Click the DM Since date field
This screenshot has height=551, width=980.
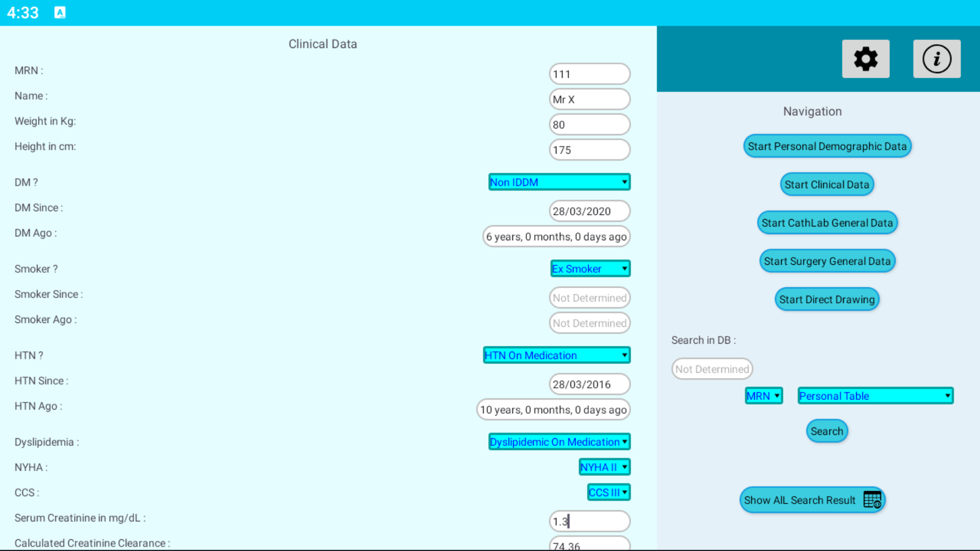pyautogui.click(x=589, y=211)
